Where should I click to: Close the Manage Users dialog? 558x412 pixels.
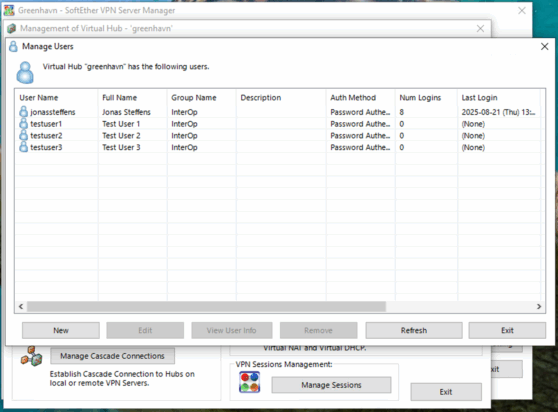tap(544, 47)
